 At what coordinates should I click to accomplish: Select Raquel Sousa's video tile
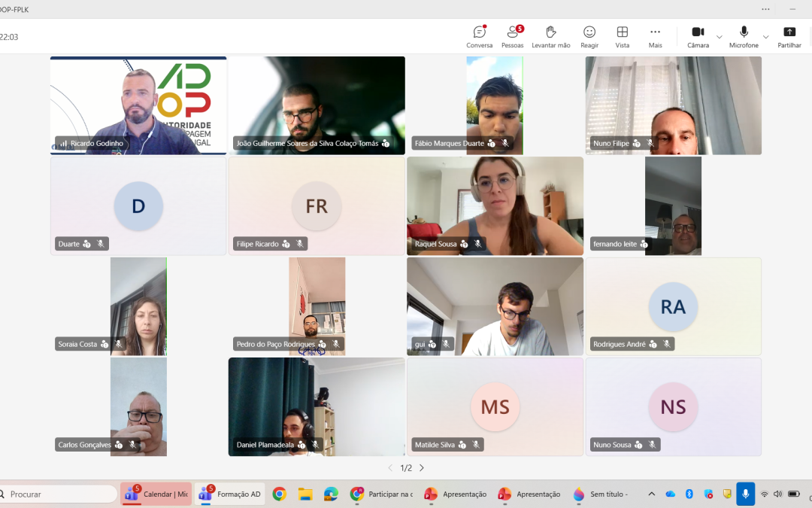[495, 205]
